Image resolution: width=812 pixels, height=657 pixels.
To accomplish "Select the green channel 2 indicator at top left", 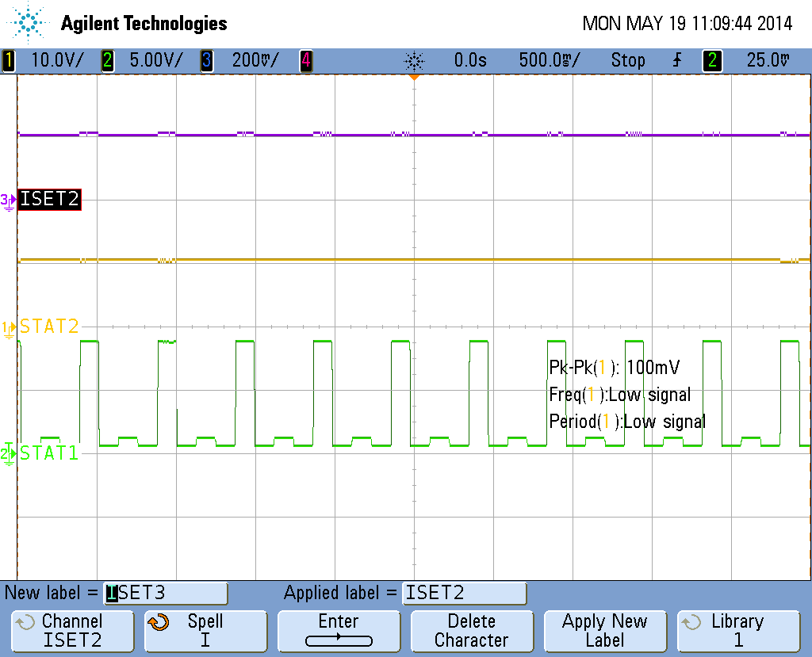I will click(x=108, y=60).
